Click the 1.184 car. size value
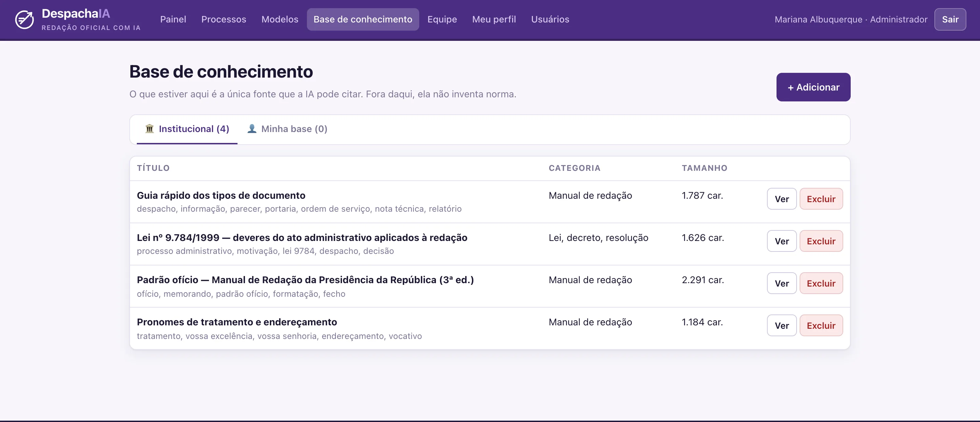Viewport: 980px width, 422px height. (702, 322)
